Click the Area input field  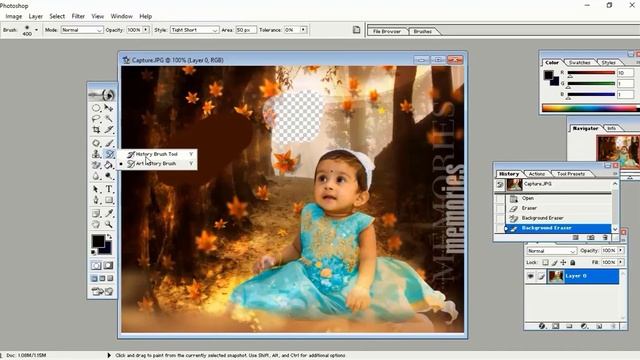246,30
